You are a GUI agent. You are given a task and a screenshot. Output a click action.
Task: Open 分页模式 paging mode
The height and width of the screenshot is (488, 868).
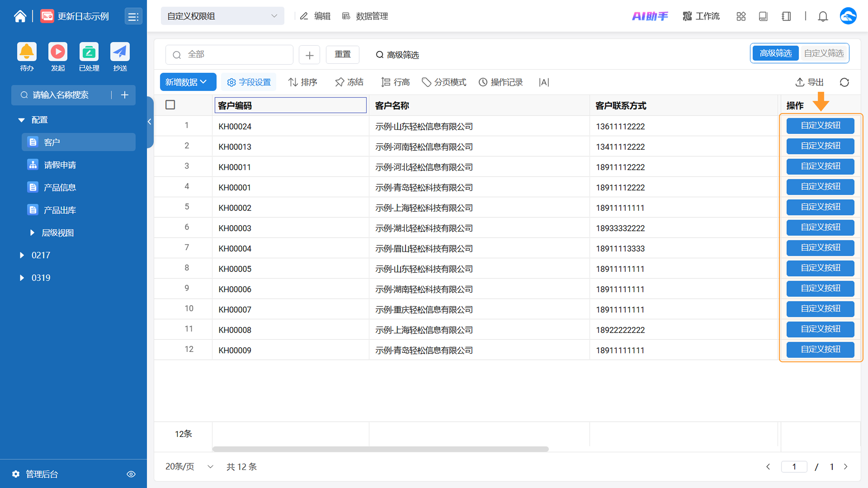click(444, 82)
